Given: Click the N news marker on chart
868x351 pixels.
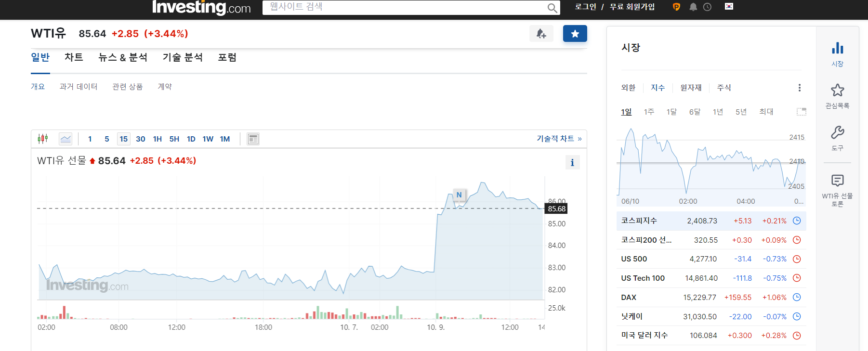Looking at the screenshot, I should coord(459,195).
